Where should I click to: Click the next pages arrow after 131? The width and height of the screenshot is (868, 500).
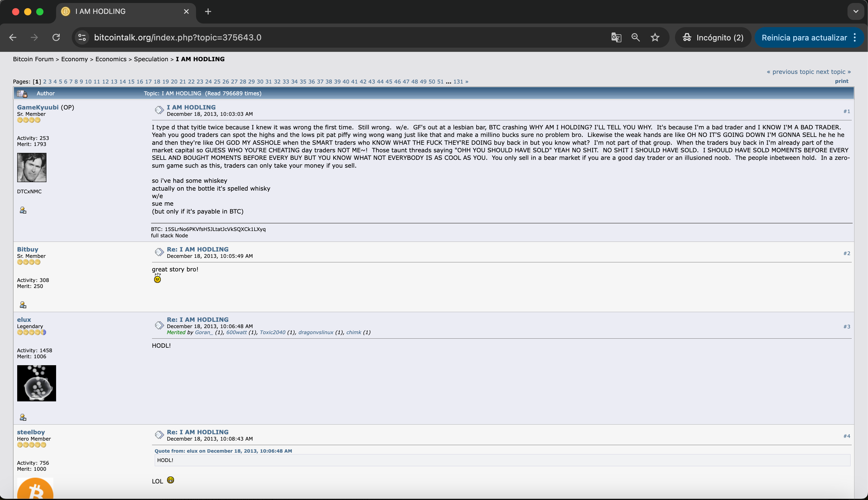click(467, 82)
